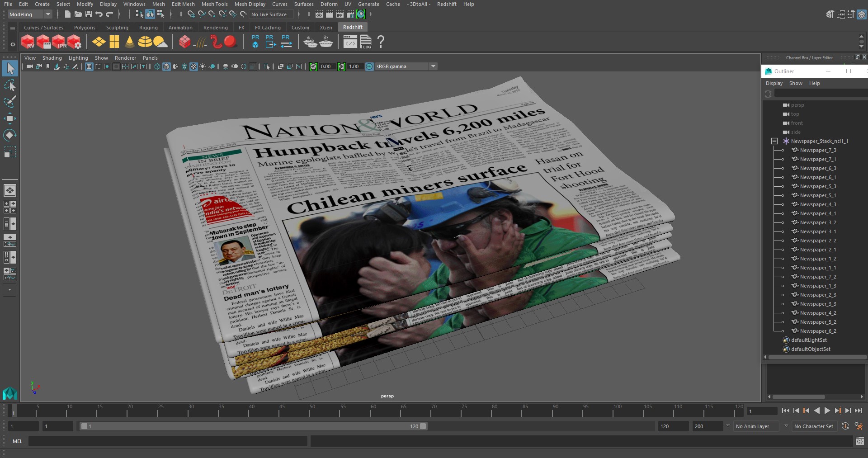Select Newspaper_4_3 in the Outliner
868x458 pixels.
coord(817,204)
